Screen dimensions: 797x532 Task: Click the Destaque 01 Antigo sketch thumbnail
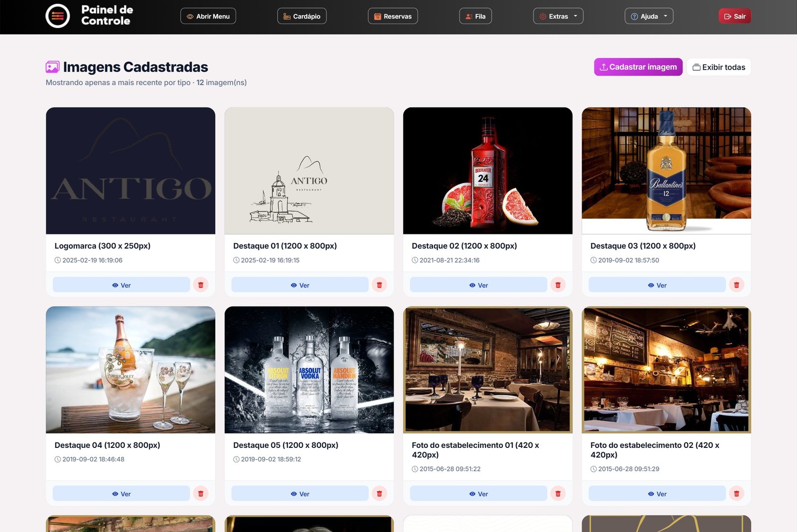point(309,171)
